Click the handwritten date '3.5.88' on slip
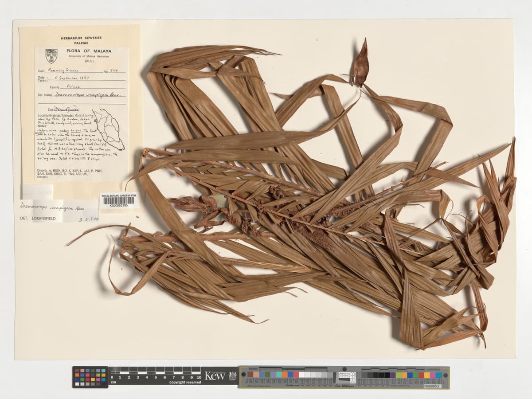 click(88, 219)
